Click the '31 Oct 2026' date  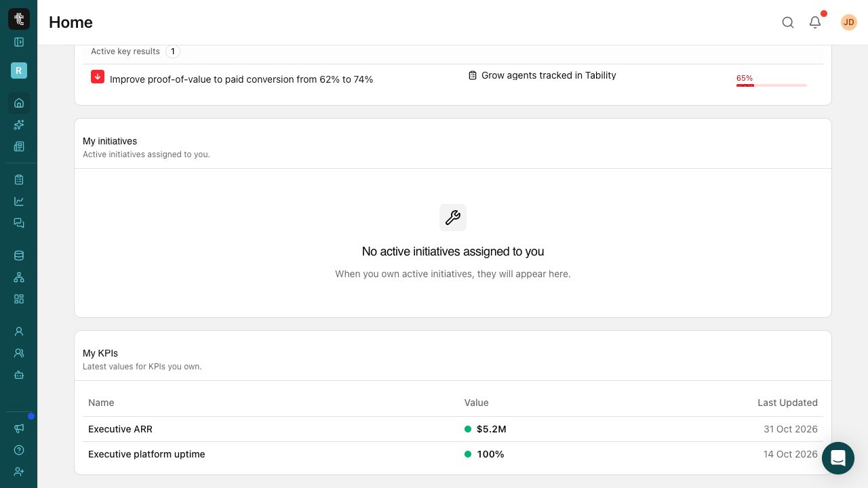(791, 429)
